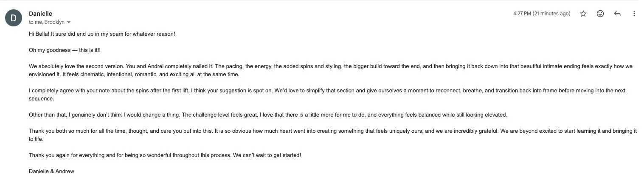Viewport: 644px width, 183px height.
Task: Click the "Hi Bella!" greeting line
Action: [102, 34]
